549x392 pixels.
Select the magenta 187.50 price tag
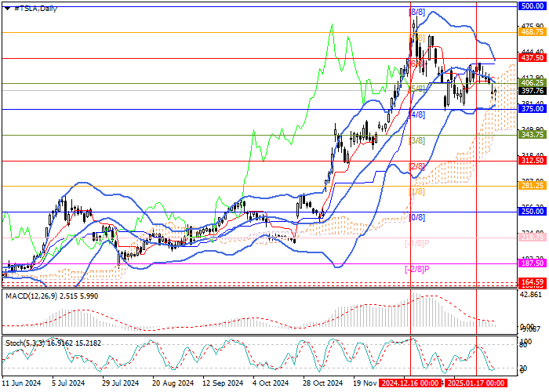click(533, 264)
